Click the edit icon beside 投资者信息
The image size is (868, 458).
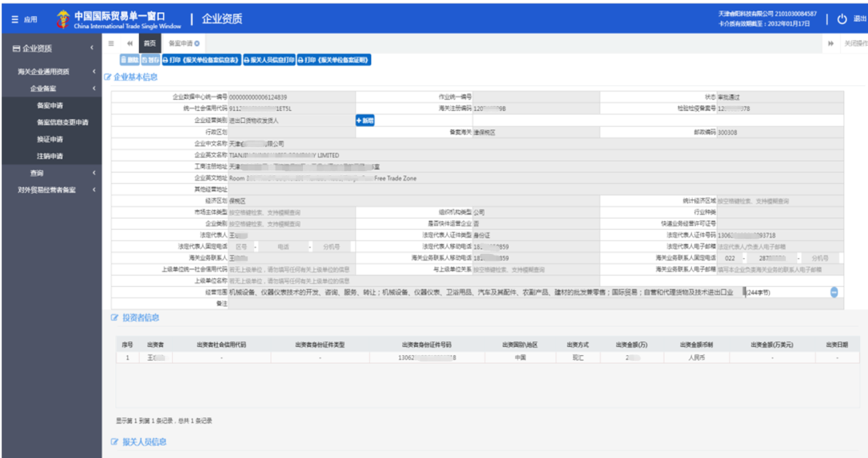click(x=115, y=317)
